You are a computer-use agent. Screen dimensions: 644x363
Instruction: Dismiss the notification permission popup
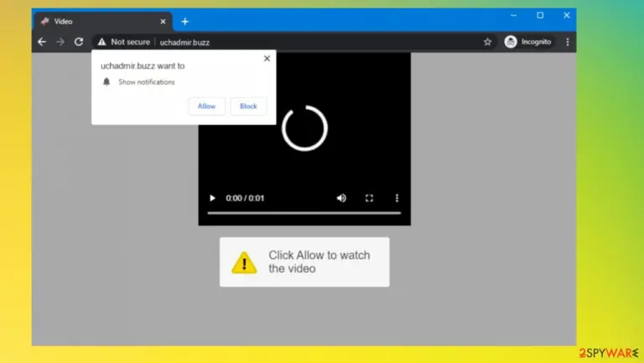pos(267,59)
